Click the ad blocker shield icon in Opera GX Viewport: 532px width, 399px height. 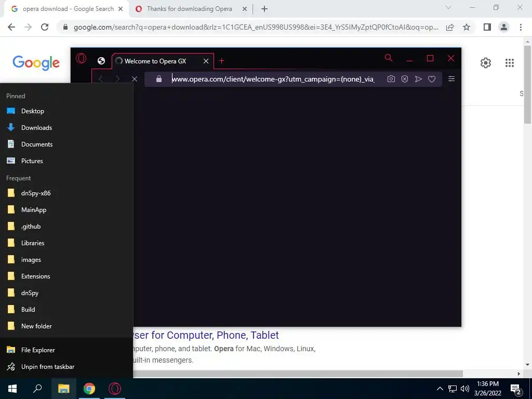(x=404, y=79)
